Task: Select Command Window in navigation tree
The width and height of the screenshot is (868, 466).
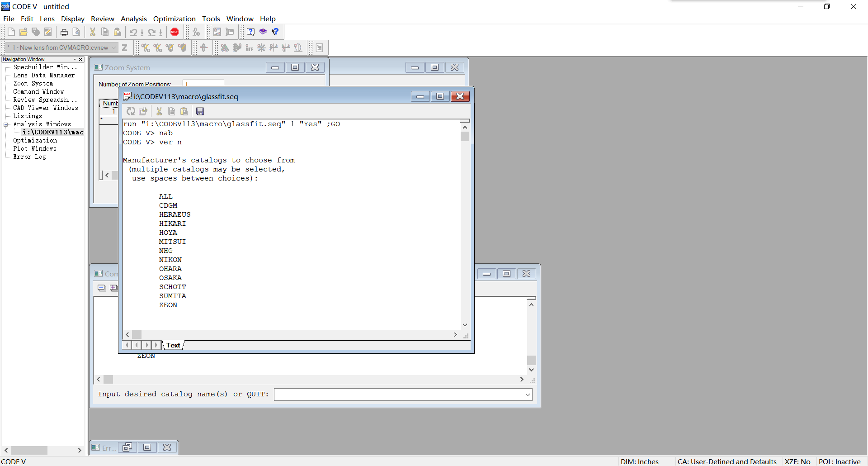Action: [x=38, y=92]
